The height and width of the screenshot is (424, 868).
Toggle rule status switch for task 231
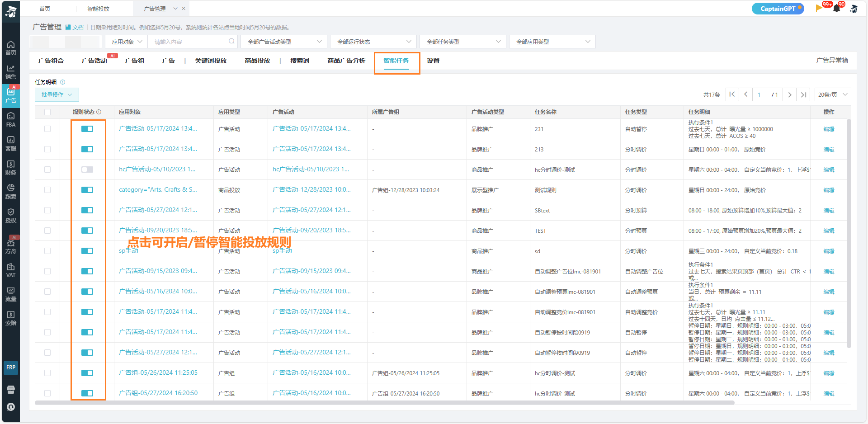coord(87,129)
